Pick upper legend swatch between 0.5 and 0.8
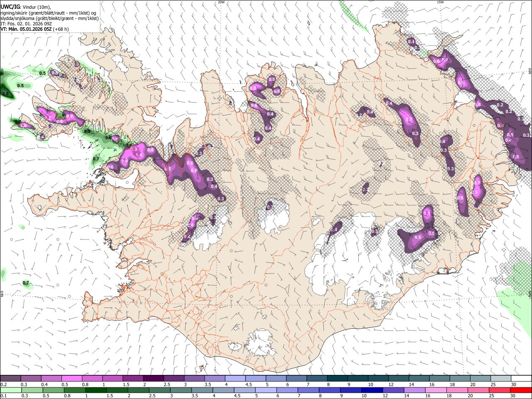 [71, 379]
